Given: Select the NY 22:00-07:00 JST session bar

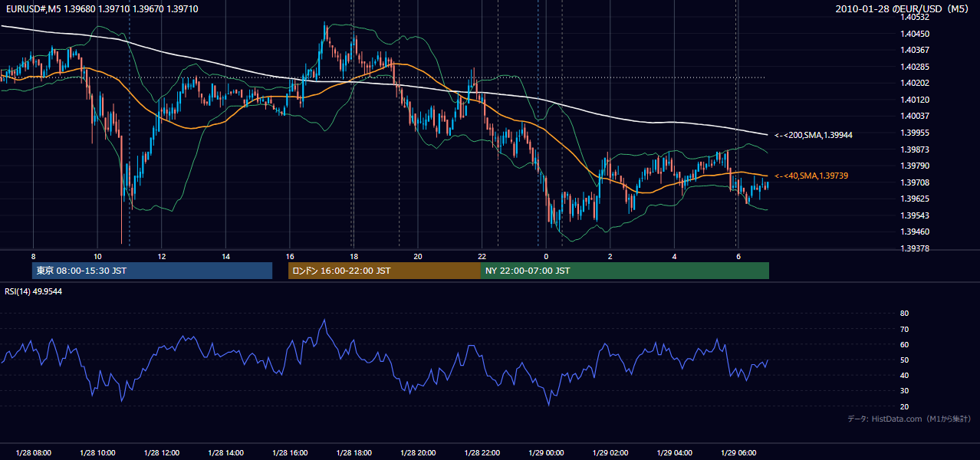Looking at the screenshot, I should 625,271.
